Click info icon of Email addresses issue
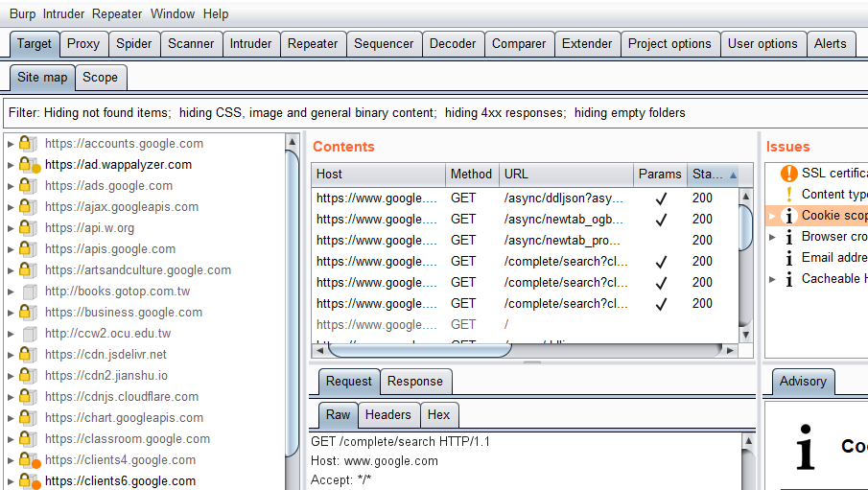The height and width of the screenshot is (490, 868). pyautogui.click(x=788, y=257)
